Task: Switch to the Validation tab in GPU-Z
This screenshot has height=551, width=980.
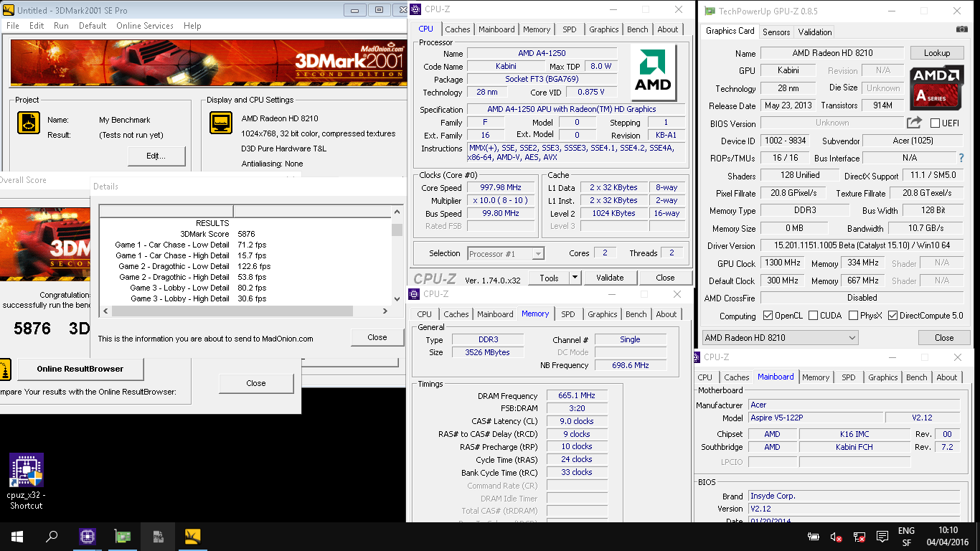Action: [815, 32]
